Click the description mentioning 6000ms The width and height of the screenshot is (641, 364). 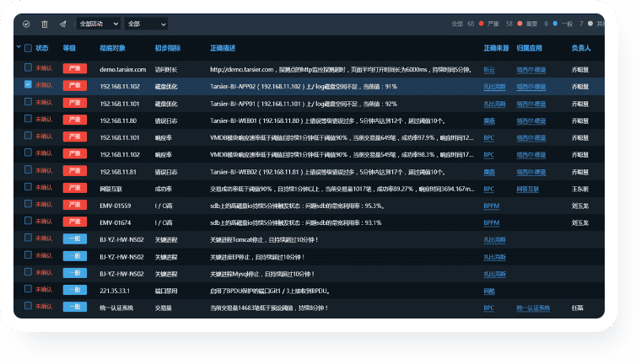click(341, 69)
